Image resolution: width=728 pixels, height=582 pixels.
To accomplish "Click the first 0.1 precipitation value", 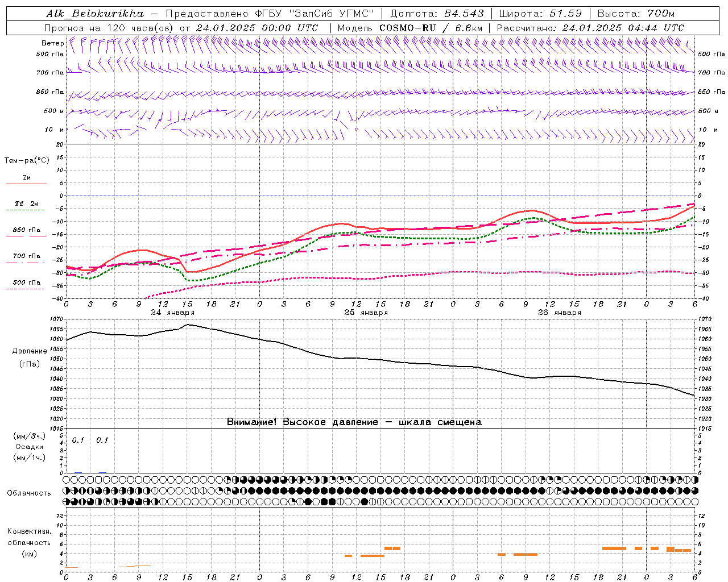I will click(78, 440).
